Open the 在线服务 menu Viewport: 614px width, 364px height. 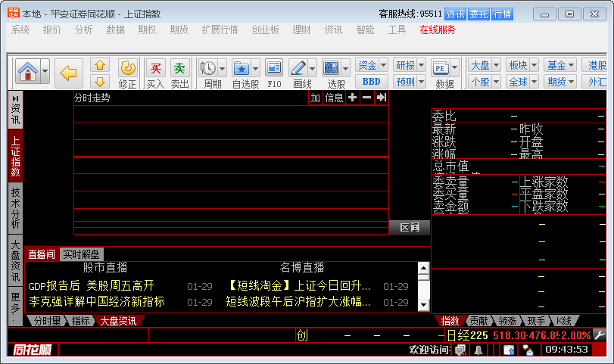click(x=438, y=30)
